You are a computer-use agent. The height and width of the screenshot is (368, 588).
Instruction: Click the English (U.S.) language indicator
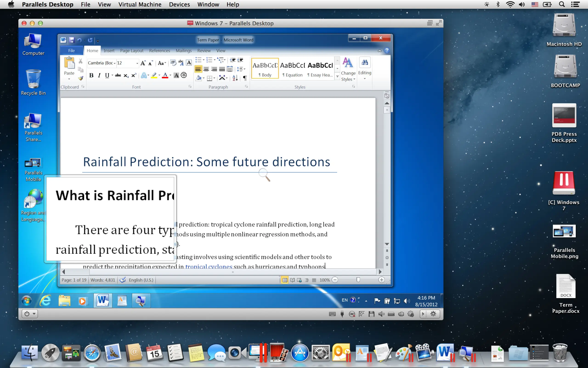(x=141, y=280)
